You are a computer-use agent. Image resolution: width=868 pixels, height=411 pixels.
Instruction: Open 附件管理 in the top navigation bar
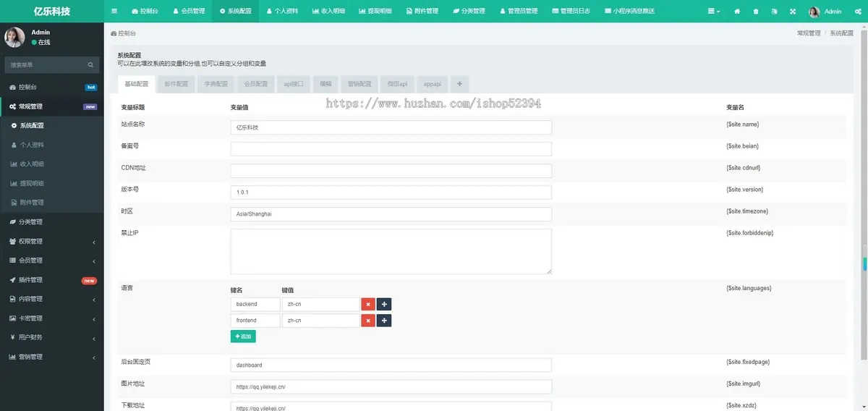422,11
